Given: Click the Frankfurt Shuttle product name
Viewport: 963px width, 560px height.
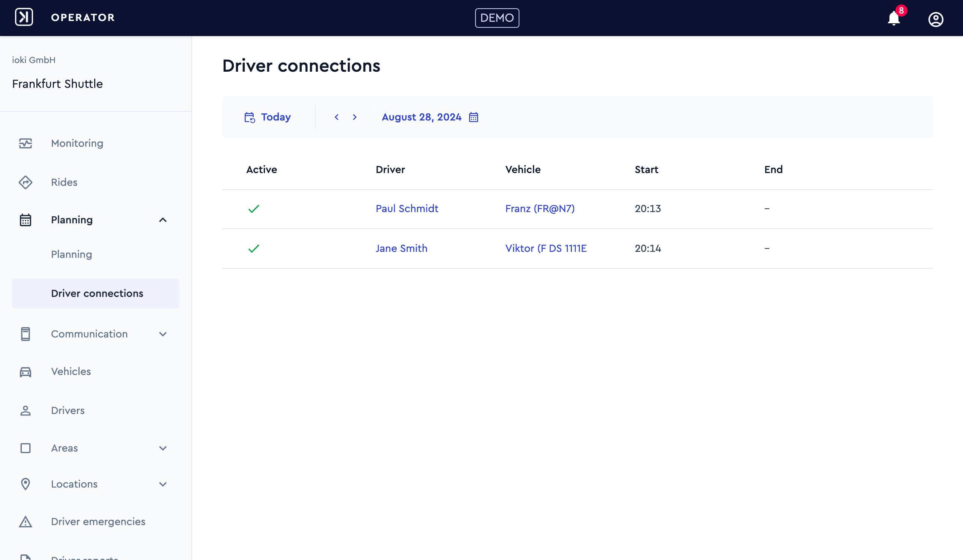Looking at the screenshot, I should click(57, 84).
